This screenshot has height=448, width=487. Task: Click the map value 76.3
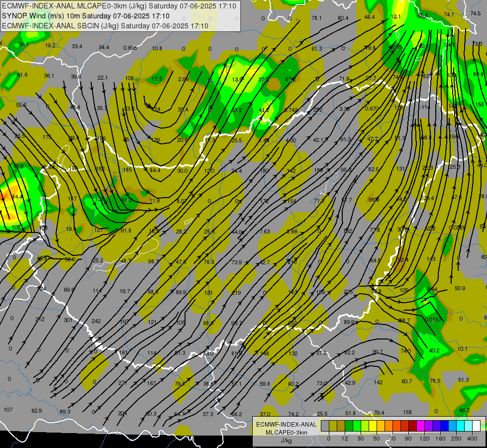coord(209,262)
